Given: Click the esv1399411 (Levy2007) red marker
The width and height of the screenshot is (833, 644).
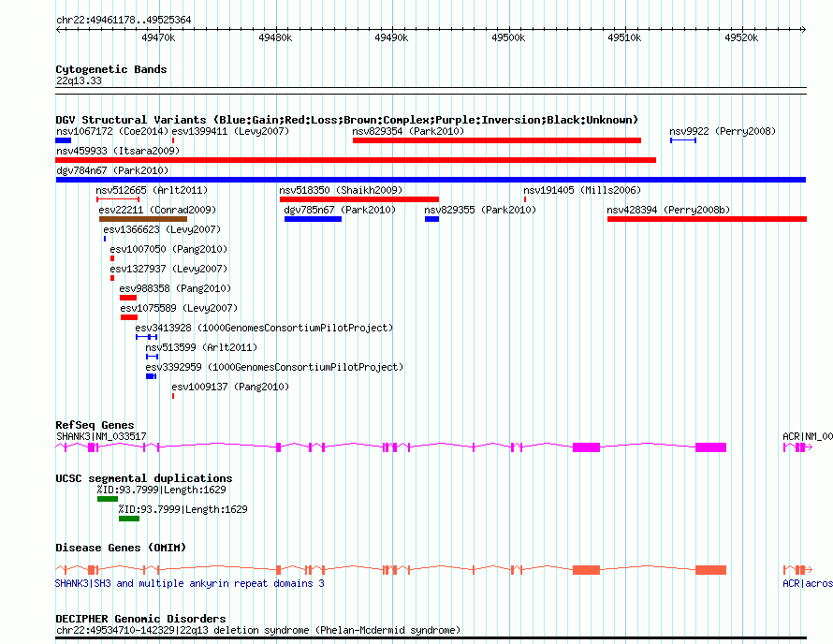Looking at the screenshot, I should coord(173,140).
